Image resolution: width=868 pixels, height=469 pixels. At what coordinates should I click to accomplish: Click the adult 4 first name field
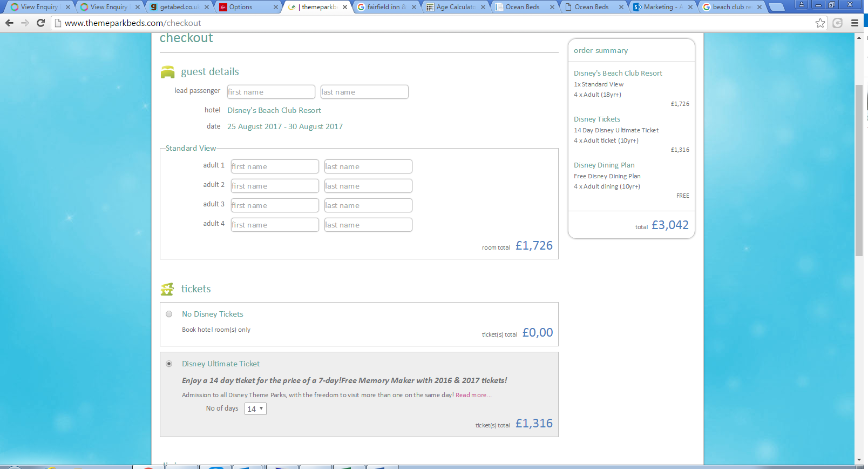click(x=275, y=225)
